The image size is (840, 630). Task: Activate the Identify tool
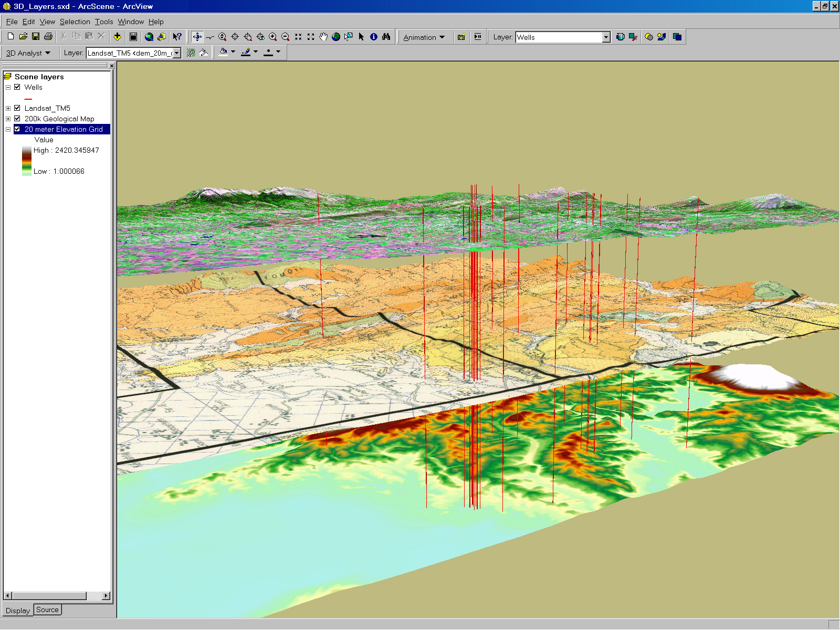coord(373,37)
